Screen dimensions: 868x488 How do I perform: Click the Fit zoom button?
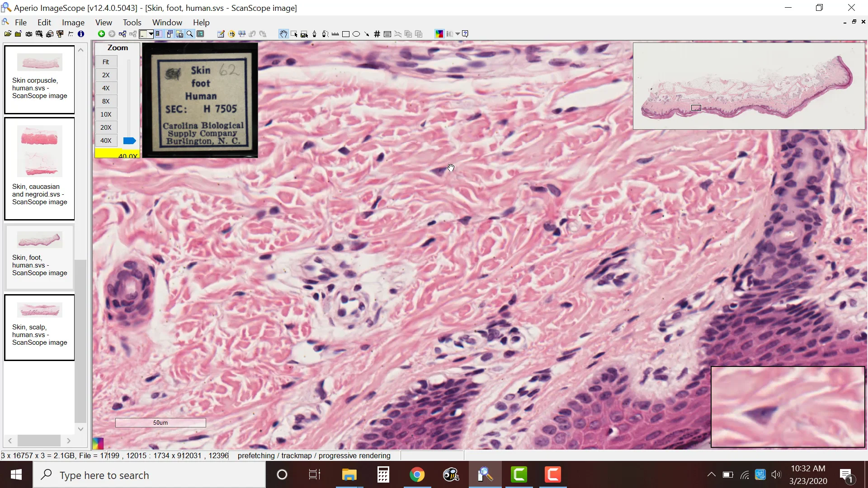(106, 62)
